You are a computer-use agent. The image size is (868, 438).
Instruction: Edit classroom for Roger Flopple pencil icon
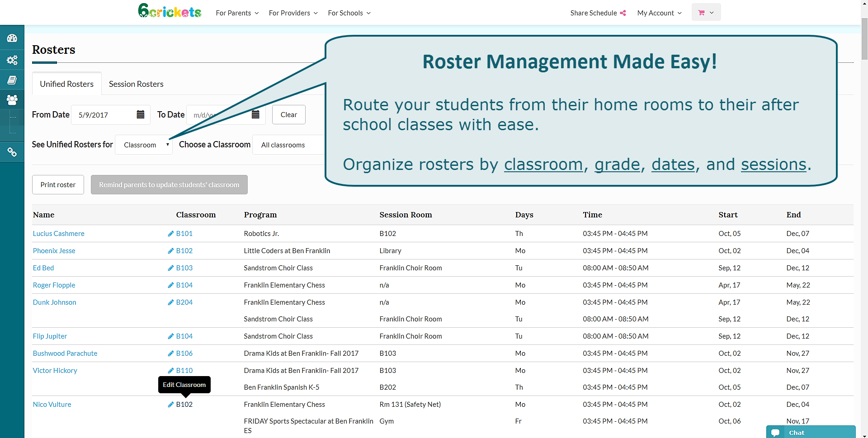[x=170, y=285]
